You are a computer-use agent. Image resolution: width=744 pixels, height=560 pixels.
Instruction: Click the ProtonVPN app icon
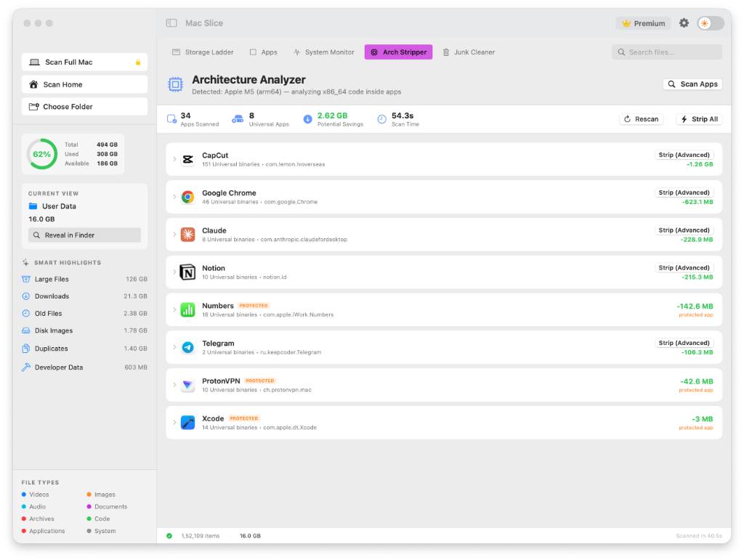tap(188, 384)
